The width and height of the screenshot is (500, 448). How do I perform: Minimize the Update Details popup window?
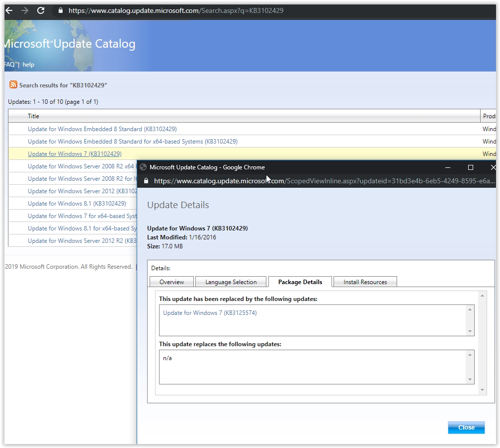[x=448, y=167]
